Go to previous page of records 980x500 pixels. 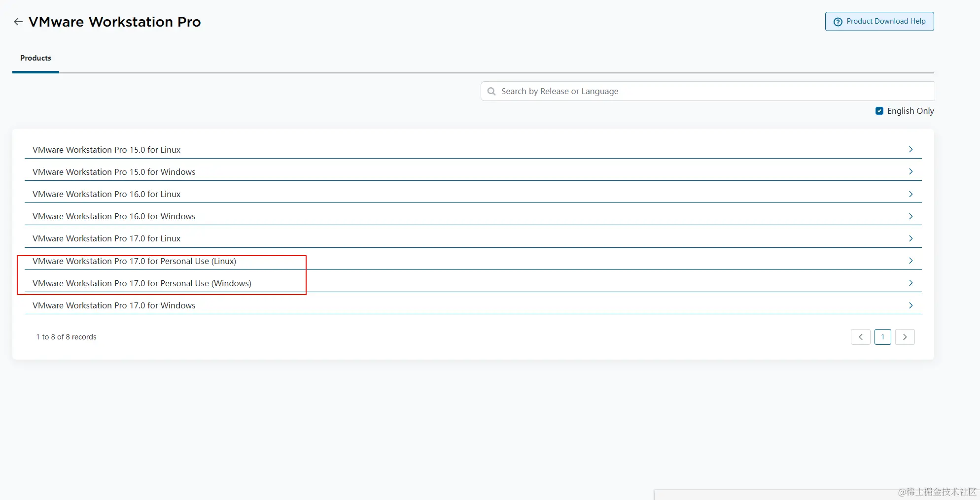click(861, 337)
